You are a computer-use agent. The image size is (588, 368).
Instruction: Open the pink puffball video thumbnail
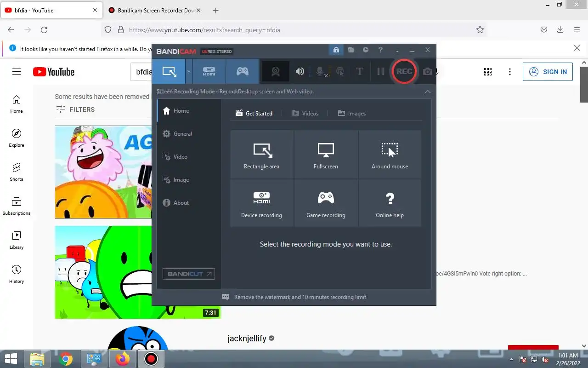103,172
